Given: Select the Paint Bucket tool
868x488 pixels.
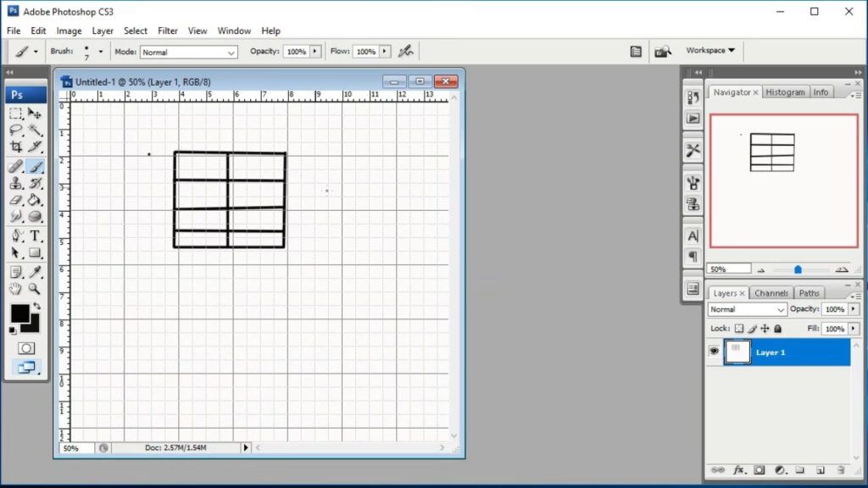Looking at the screenshot, I should (36, 200).
